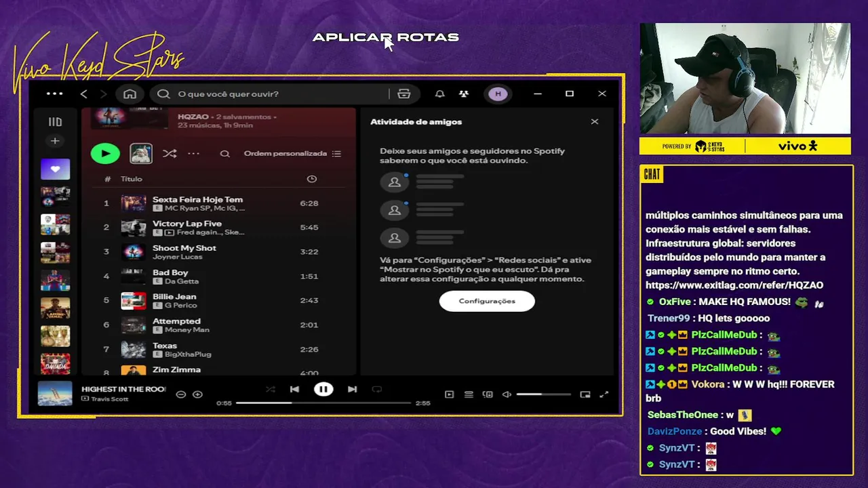
Task: Skip to the next track
Action: (352, 389)
